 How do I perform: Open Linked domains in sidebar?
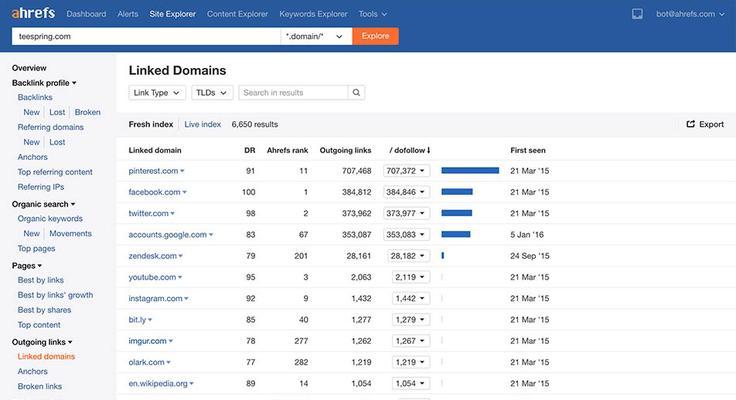tap(46, 356)
